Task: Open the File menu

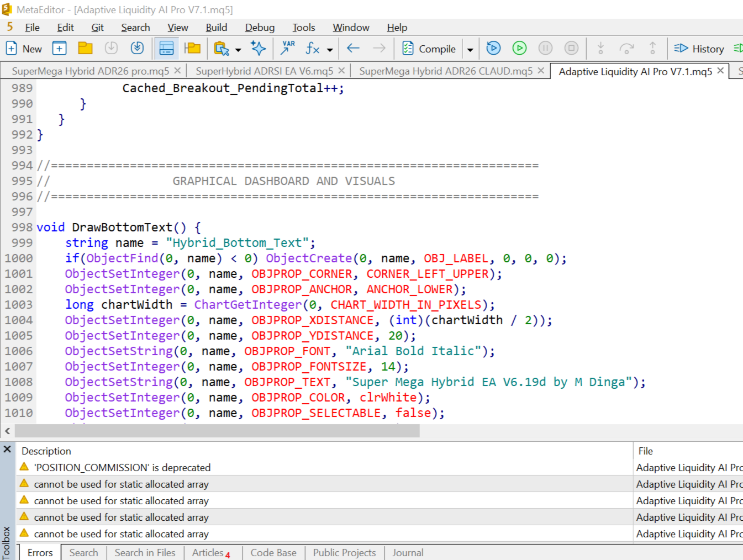Action: (x=33, y=28)
